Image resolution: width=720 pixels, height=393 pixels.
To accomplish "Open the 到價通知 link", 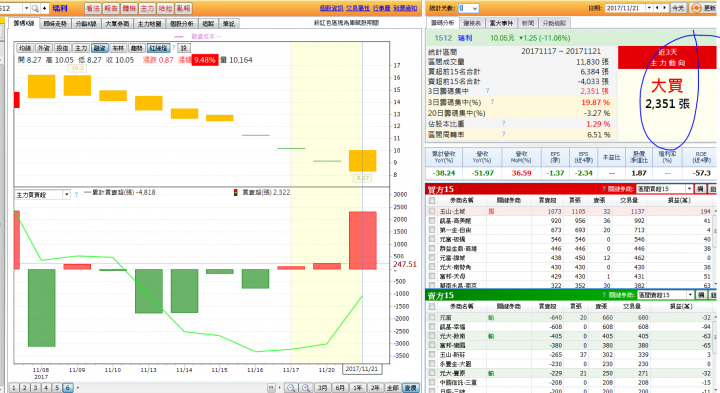I will (x=405, y=8).
